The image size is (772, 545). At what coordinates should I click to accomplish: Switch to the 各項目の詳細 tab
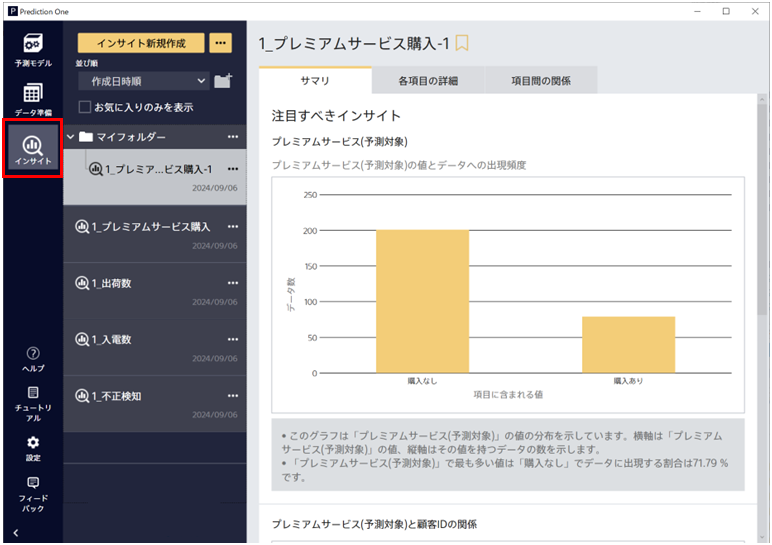coord(427,80)
